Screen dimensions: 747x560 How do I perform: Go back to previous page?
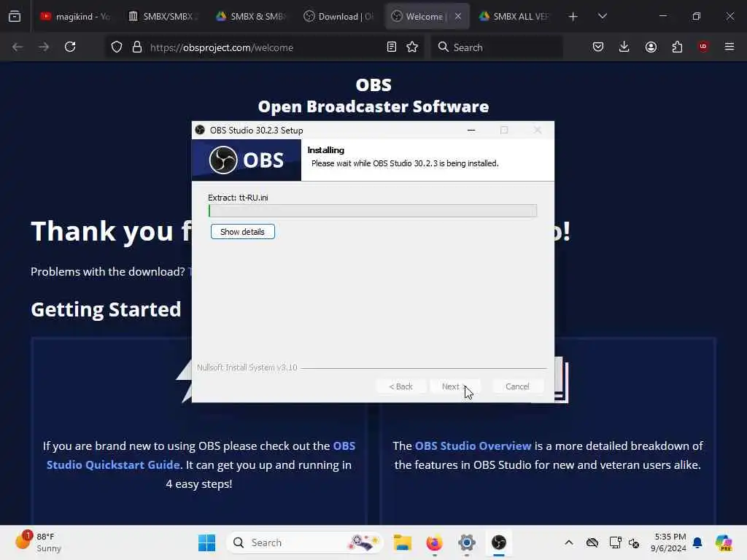18,47
